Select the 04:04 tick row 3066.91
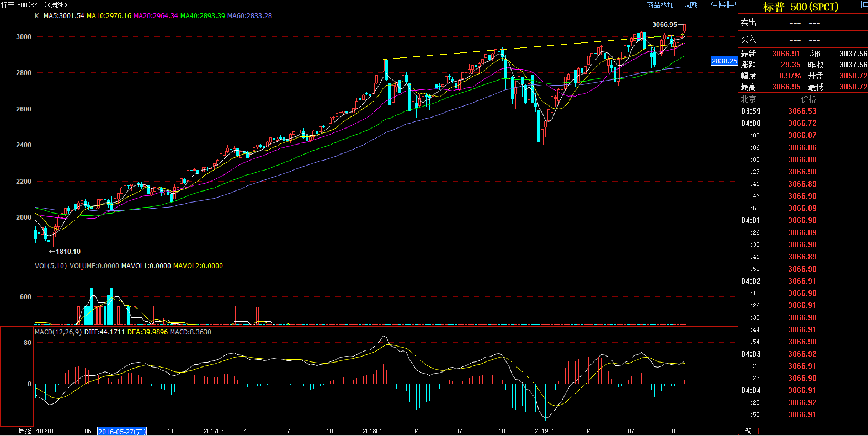Image resolution: width=868 pixels, height=436 pixels. coord(803,390)
